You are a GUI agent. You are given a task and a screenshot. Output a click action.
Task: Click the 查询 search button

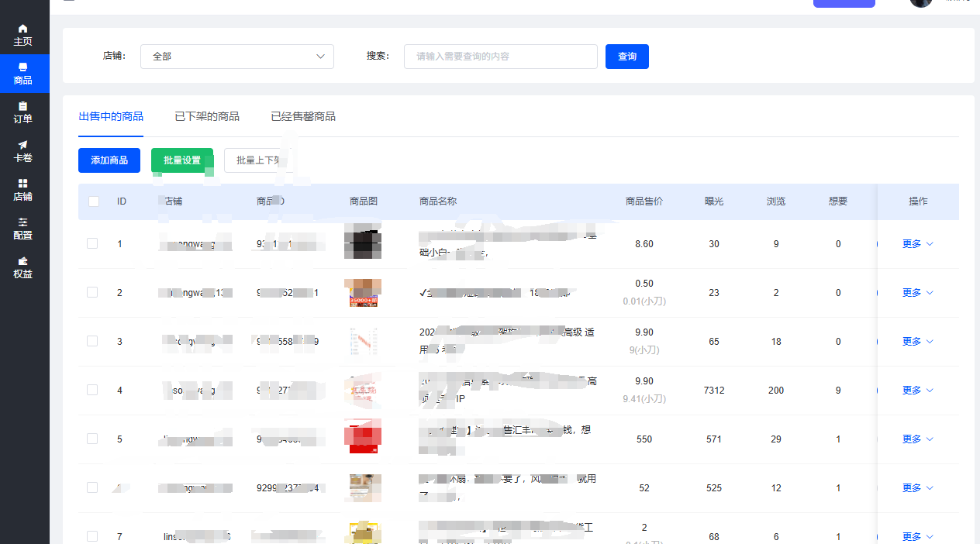[626, 56]
